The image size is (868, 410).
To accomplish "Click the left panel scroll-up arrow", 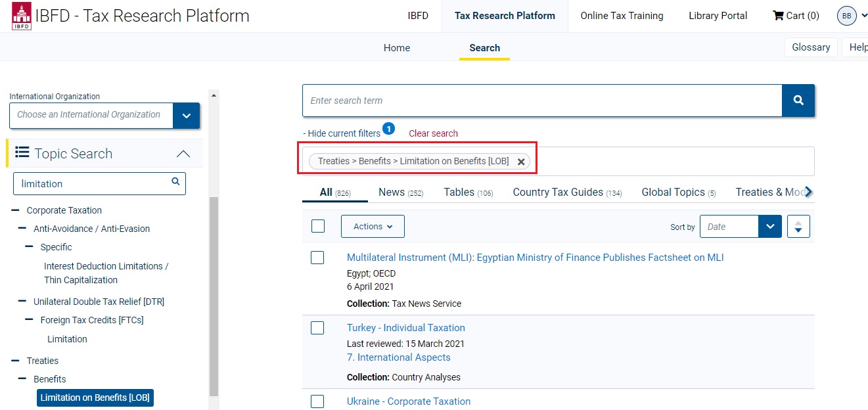I will 213,95.
